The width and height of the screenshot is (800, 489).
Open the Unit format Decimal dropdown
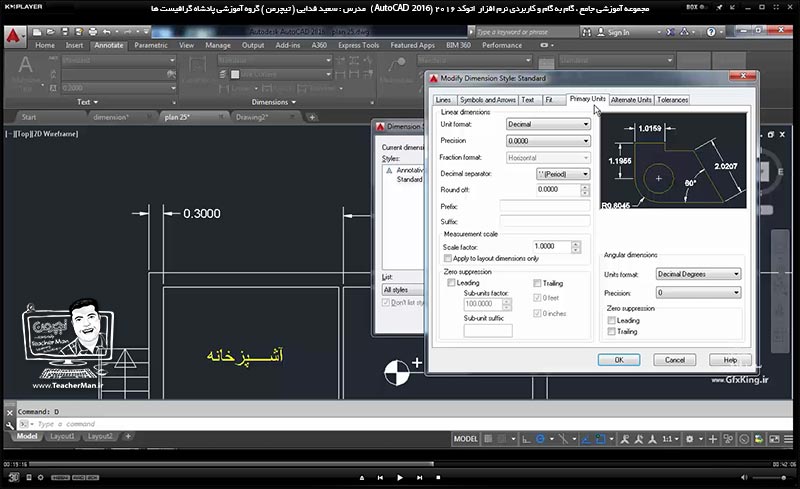pyautogui.click(x=548, y=124)
